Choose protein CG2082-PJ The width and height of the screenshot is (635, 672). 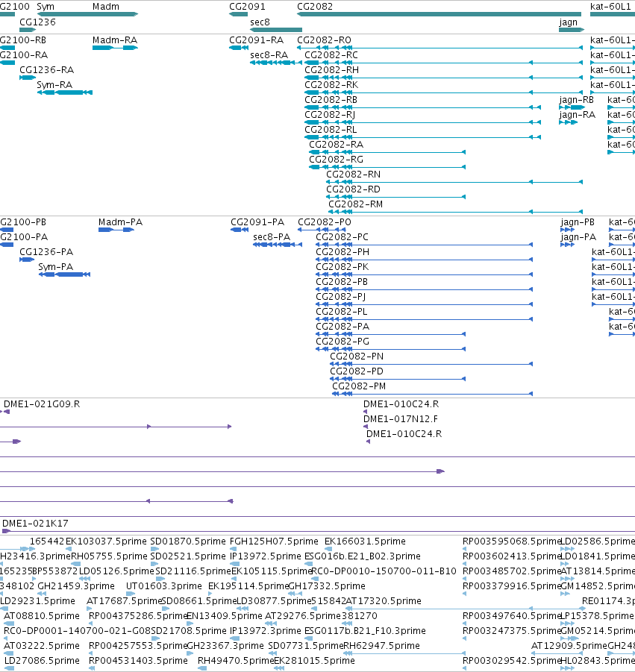[x=341, y=297]
